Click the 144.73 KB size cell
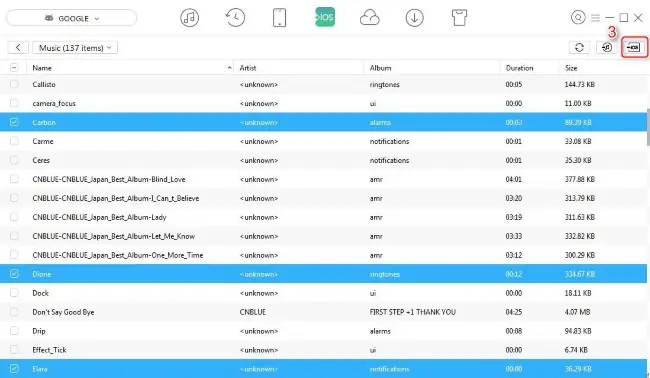 [x=580, y=84]
